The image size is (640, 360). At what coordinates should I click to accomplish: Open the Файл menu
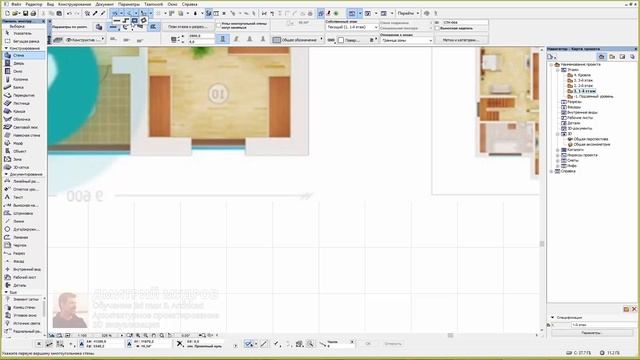[x=16, y=4]
